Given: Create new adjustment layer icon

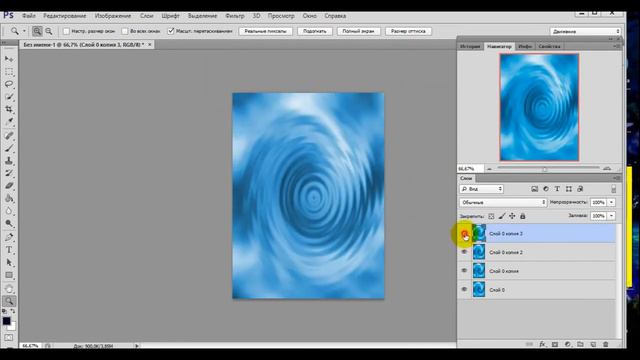Looking at the screenshot, I should pos(567,344).
